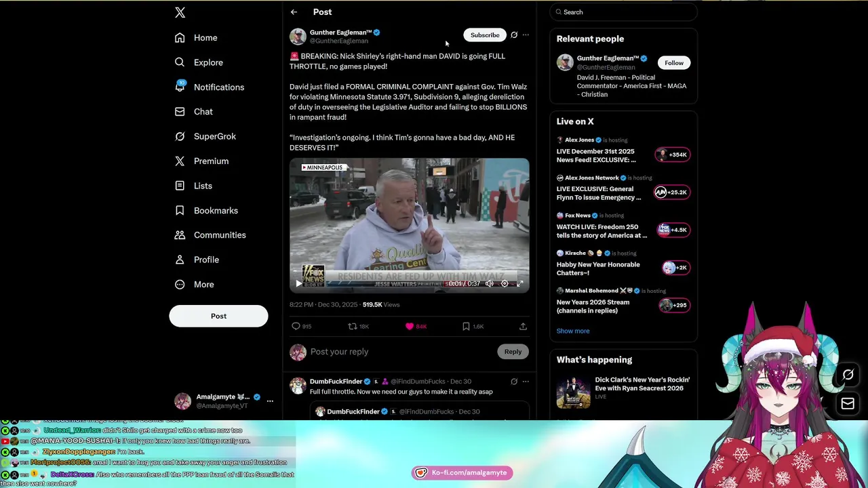Click the gray Reply button
Viewport: 868px width, 488px height.
click(513, 352)
